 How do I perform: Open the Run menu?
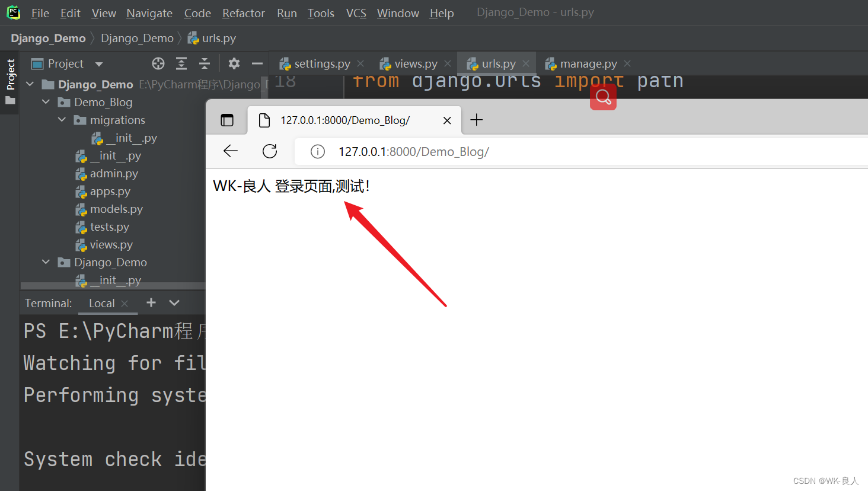point(287,13)
